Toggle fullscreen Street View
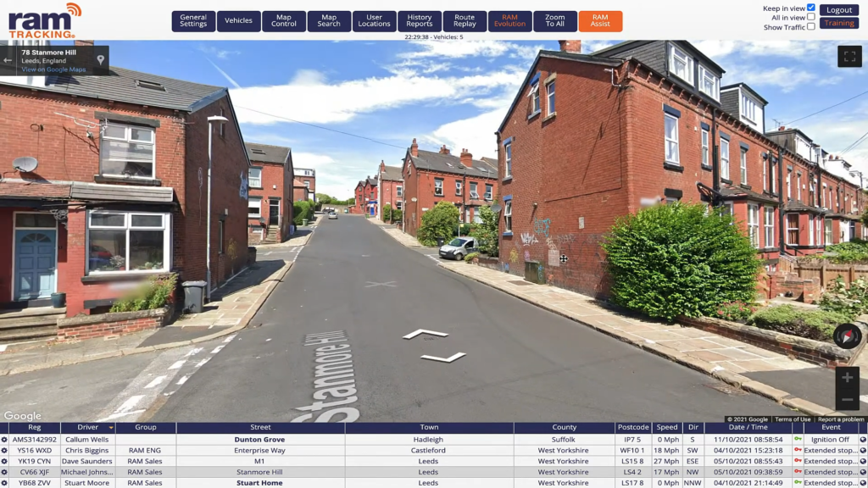Screen dimensions: 868x488 point(849,57)
